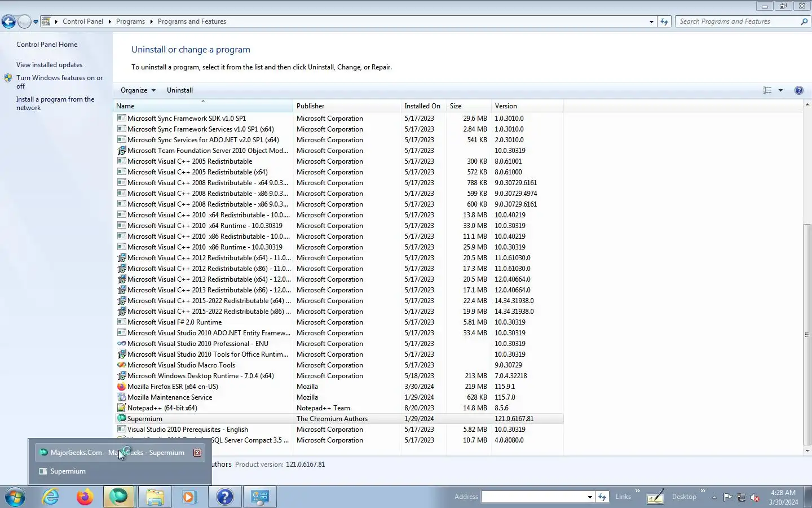Click the blue question mark Help taskbar icon

pos(224,497)
